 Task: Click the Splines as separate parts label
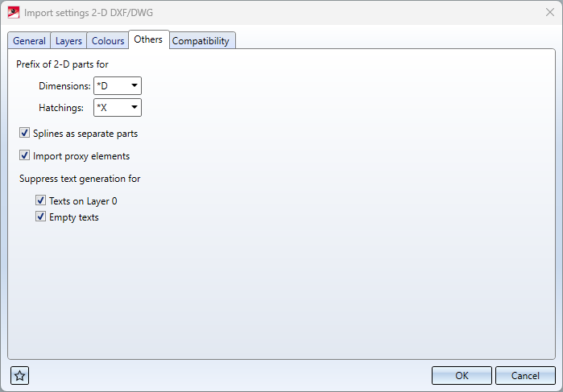click(x=85, y=134)
